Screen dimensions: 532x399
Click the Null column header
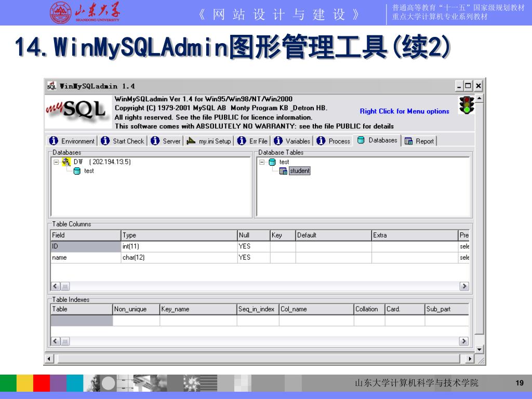254,235
